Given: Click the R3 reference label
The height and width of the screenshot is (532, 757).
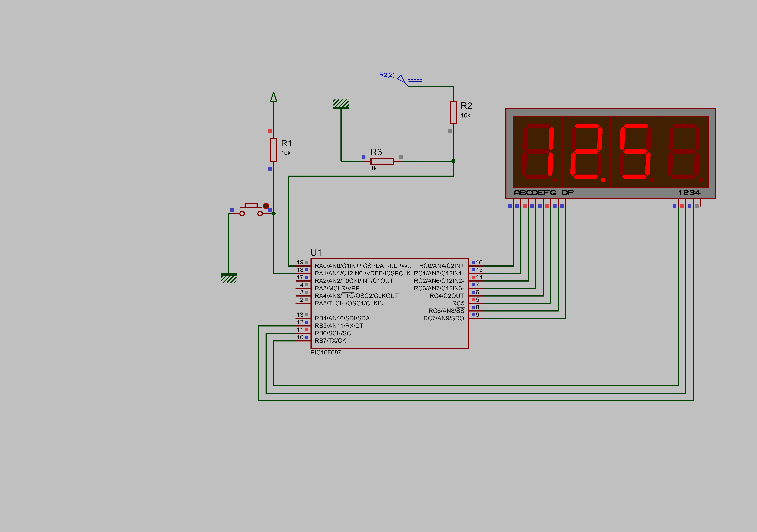Looking at the screenshot, I should coord(376,152).
